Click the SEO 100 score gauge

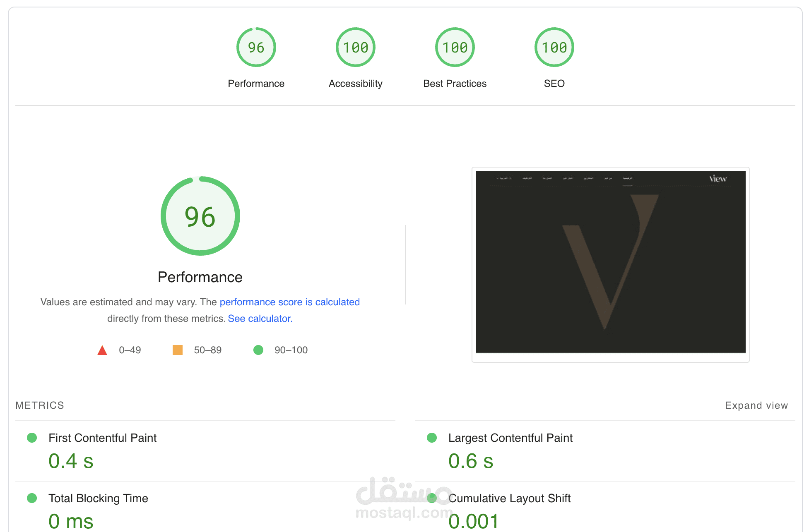pos(554,47)
